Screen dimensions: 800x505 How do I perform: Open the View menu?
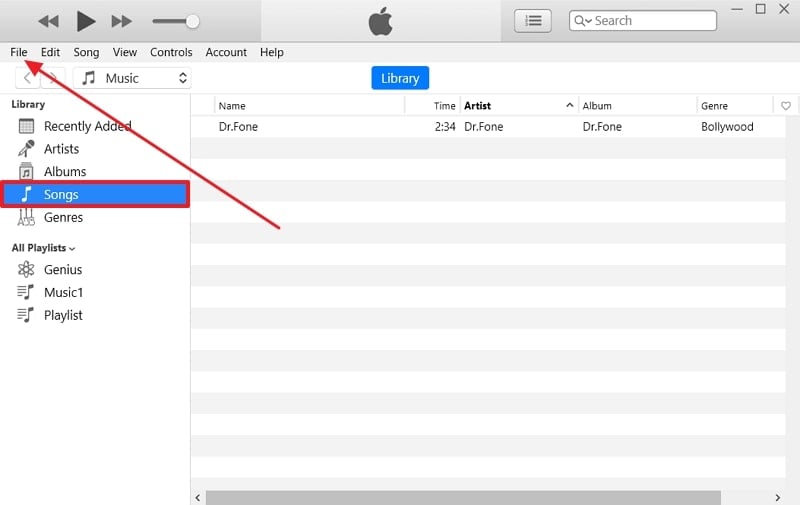(124, 52)
